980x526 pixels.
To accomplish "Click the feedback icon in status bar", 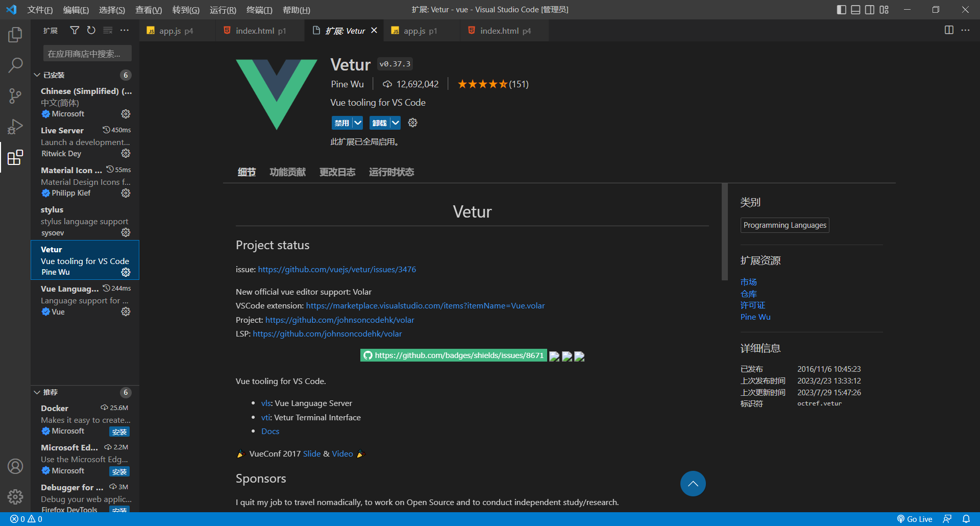I will click(947, 519).
